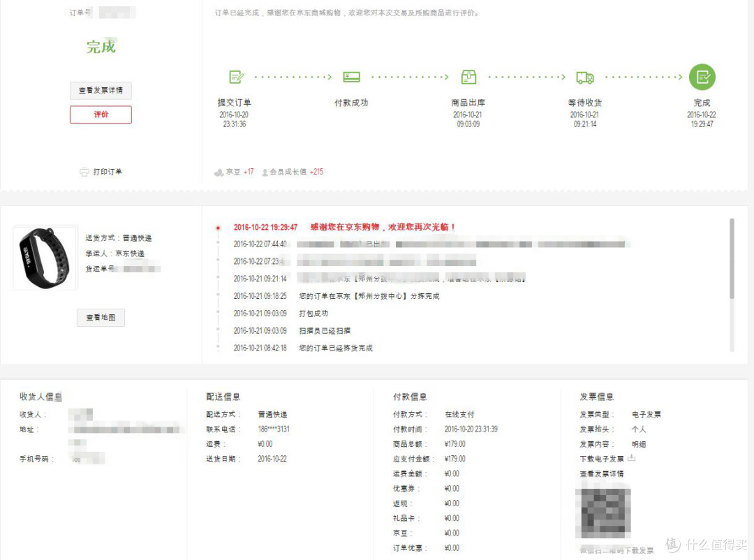This screenshot has width=754, height=560.
Task: Click the 会员成长值 person icon
Action: (265, 172)
